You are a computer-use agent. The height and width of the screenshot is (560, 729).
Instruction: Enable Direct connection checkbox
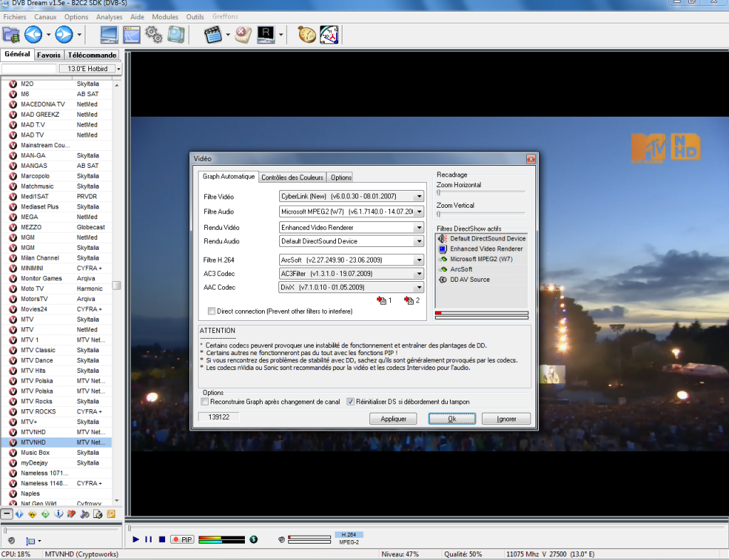[211, 312]
